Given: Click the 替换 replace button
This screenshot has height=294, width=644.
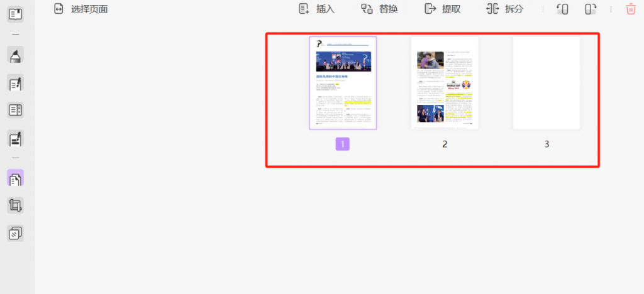Looking at the screenshot, I should pos(379,9).
